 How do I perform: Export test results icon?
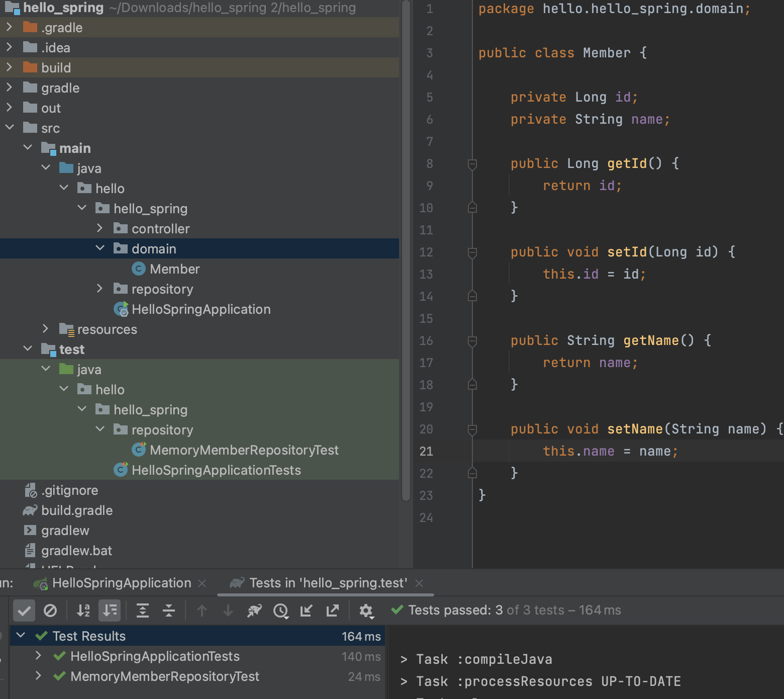pyautogui.click(x=333, y=610)
